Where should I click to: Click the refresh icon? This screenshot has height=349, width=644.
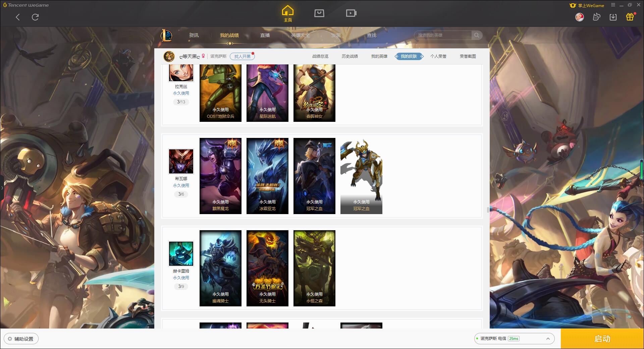pos(35,17)
